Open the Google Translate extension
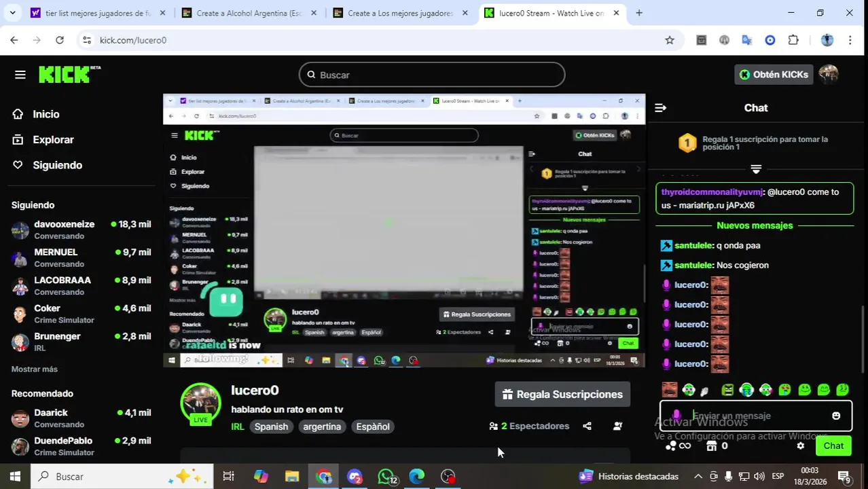Viewport: 868px width, 489px height. 747,40
